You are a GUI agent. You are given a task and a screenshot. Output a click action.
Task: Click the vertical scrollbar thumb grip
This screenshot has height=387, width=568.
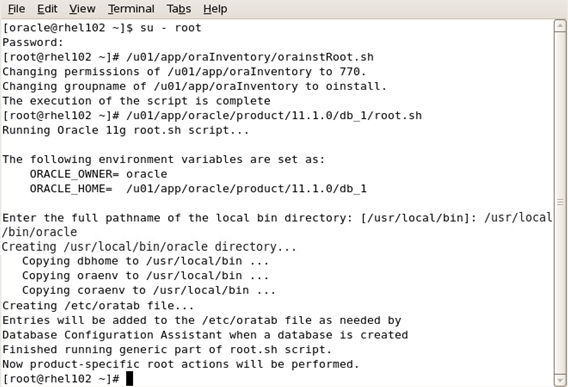point(560,202)
